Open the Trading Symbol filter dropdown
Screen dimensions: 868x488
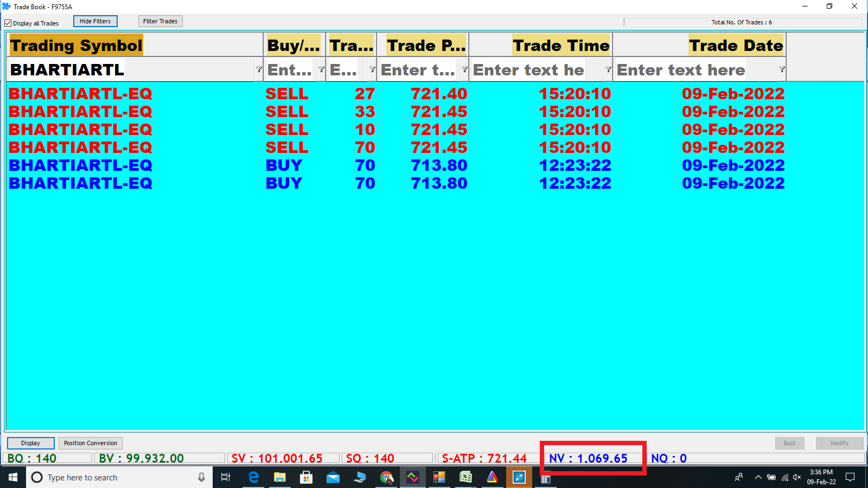[259, 69]
